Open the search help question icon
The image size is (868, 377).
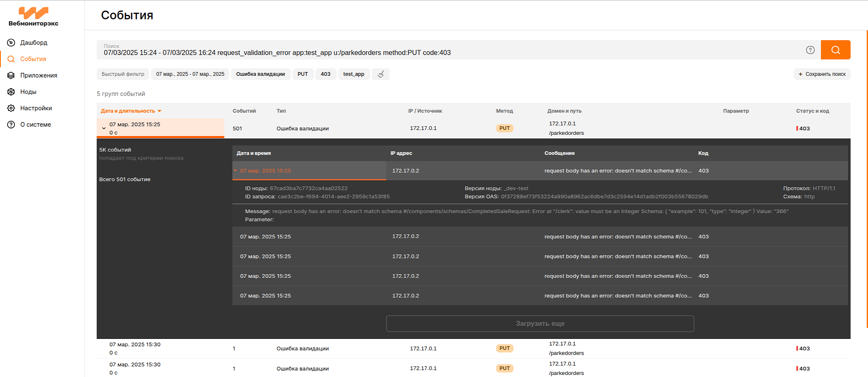pos(810,50)
